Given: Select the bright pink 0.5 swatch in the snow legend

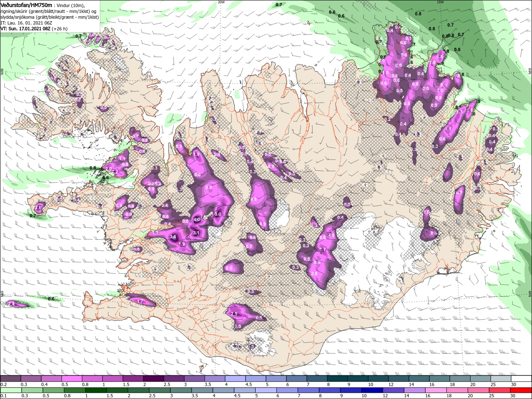Looking at the screenshot, I should click(x=71, y=378).
